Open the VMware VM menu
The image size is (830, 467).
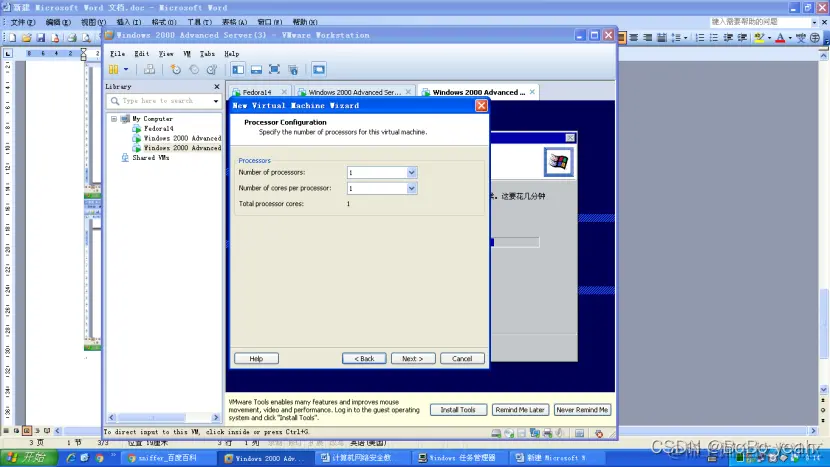(x=187, y=53)
